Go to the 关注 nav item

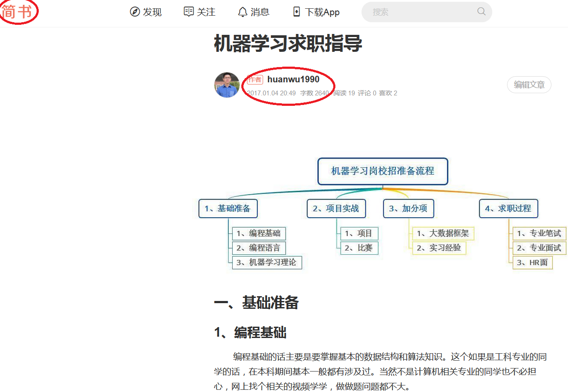199,12
